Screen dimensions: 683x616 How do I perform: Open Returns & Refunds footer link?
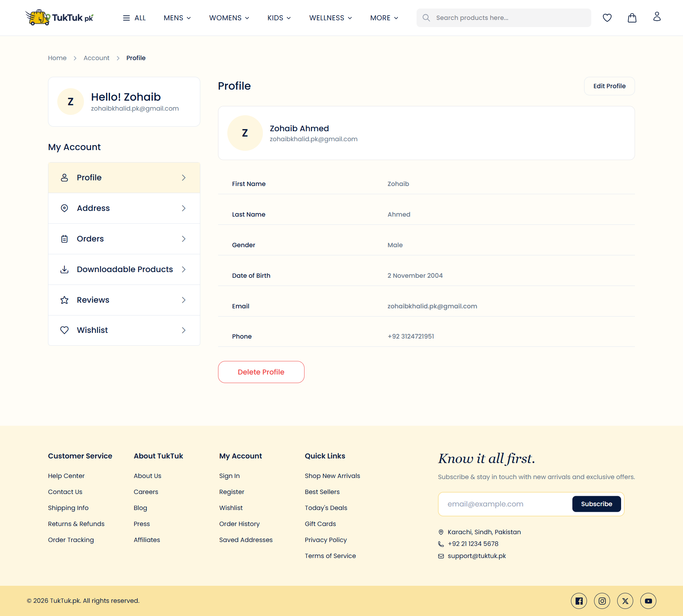[76, 524]
